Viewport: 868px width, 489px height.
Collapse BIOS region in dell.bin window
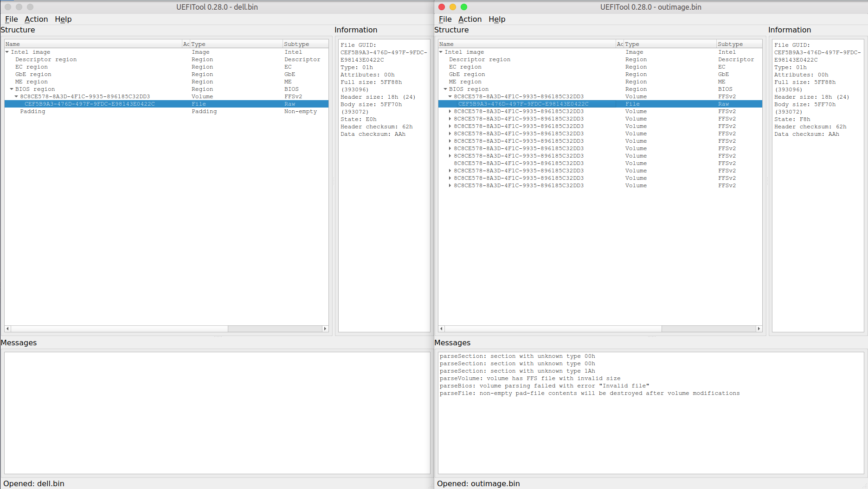12,89
